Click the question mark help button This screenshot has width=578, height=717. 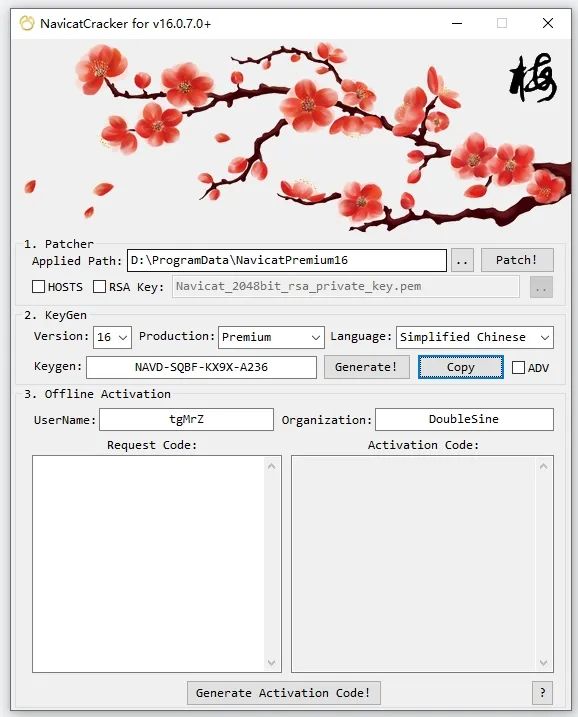click(x=542, y=693)
